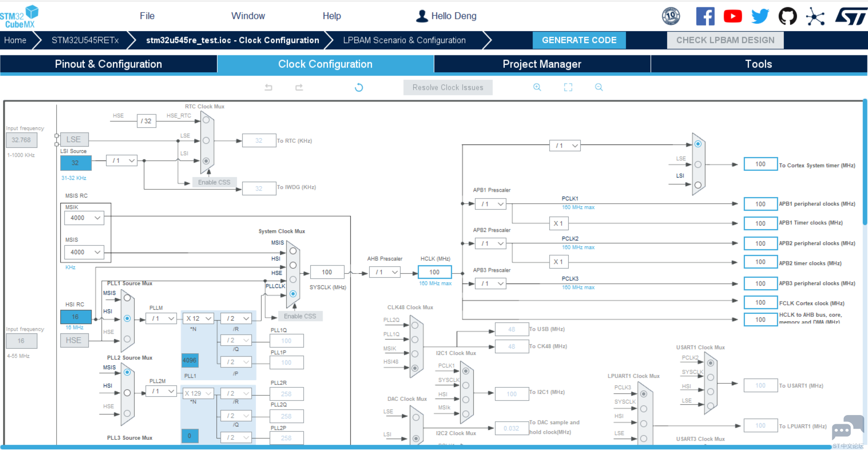The height and width of the screenshot is (453, 868).
Task: Click the STM32CubeMX logo
Action: (19, 16)
